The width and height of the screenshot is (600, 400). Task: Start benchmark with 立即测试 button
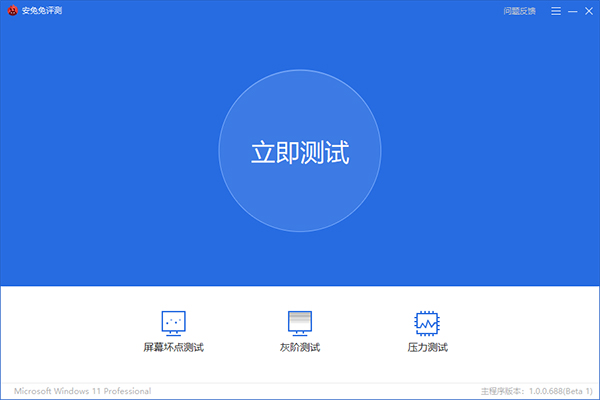coord(299,152)
